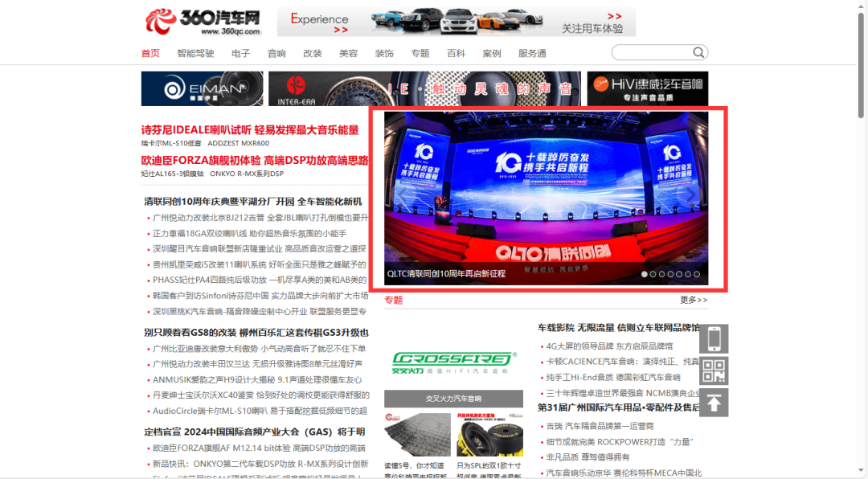Open the 音响 navigation item

(x=276, y=53)
